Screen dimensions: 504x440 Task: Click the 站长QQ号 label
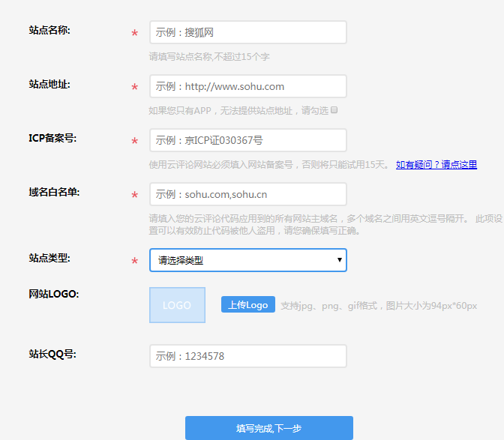pos(51,354)
